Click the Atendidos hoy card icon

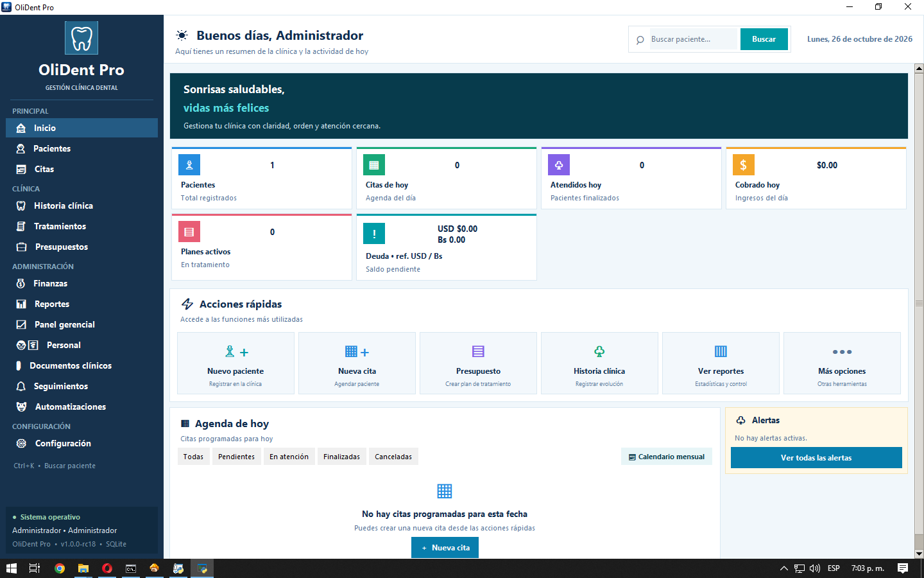pos(559,165)
